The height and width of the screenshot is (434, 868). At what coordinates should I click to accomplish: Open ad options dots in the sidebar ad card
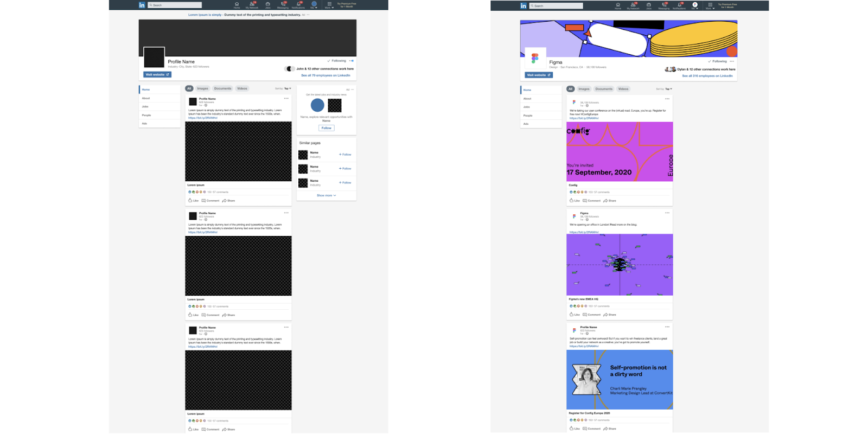(352, 90)
